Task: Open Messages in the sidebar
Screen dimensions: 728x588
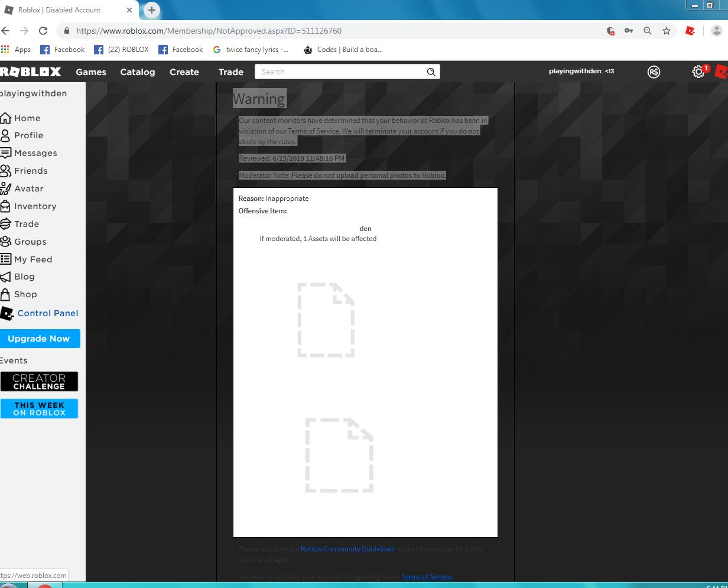Action: click(x=30, y=153)
